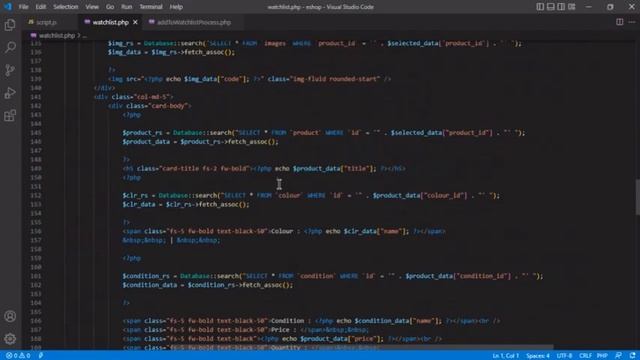Change line endings via CRLF item

[x=585, y=356]
